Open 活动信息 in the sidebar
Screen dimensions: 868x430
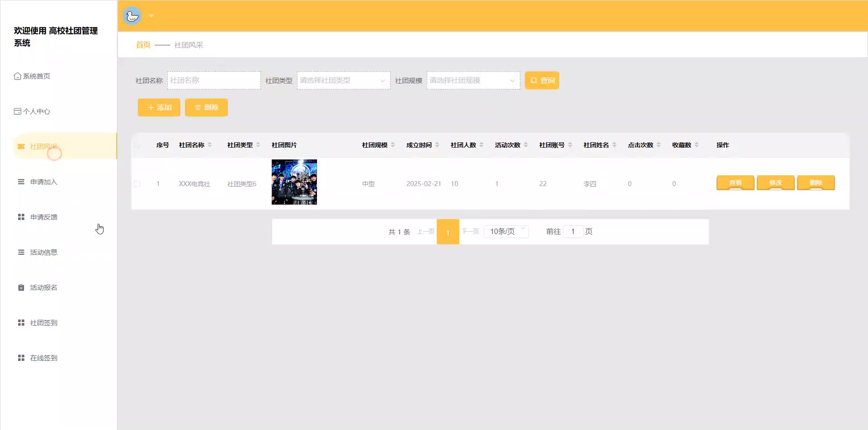click(x=43, y=252)
